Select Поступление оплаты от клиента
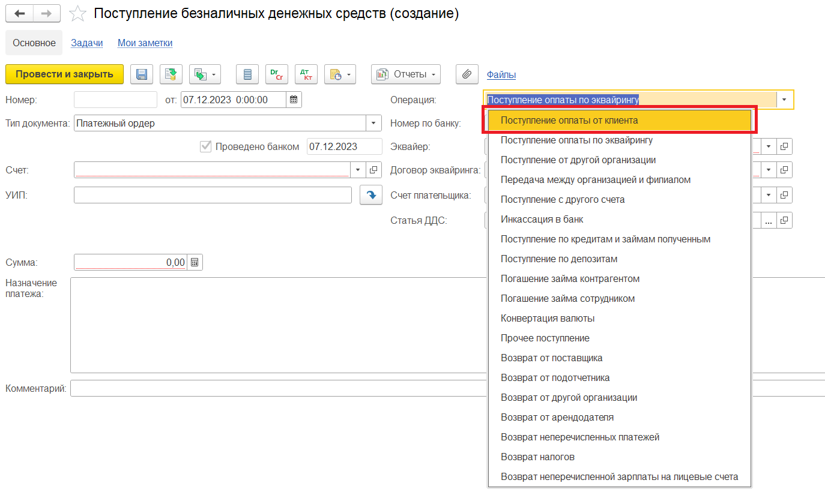This screenshot has width=825, height=504. pos(619,121)
